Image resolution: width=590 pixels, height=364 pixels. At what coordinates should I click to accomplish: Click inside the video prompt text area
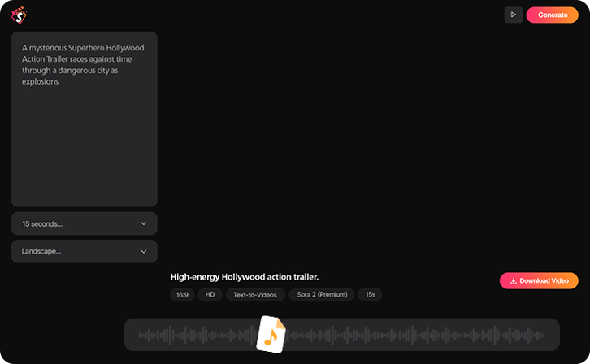click(x=85, y=119)
